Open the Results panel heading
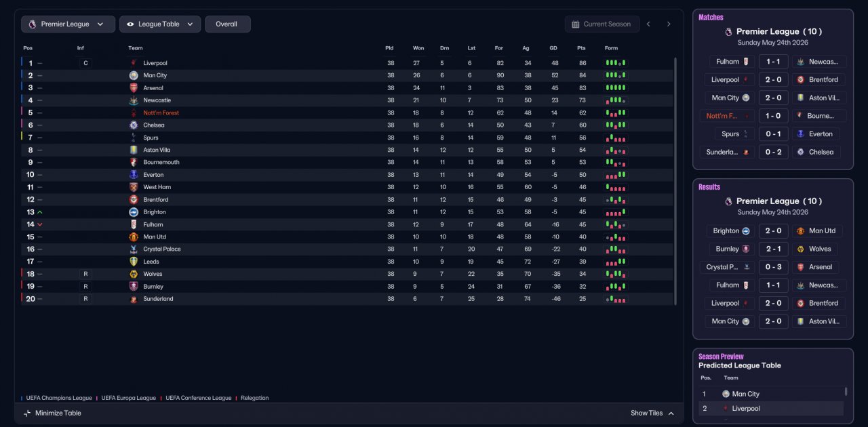This screenshot has width=868, height=427. pos(709,187)
